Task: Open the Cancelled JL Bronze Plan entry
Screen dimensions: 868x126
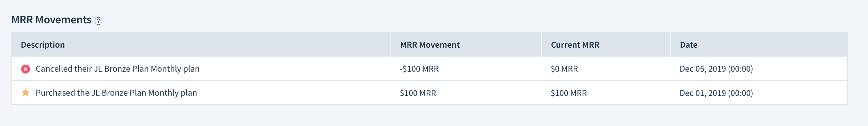Action: click(x=118, y=69)
